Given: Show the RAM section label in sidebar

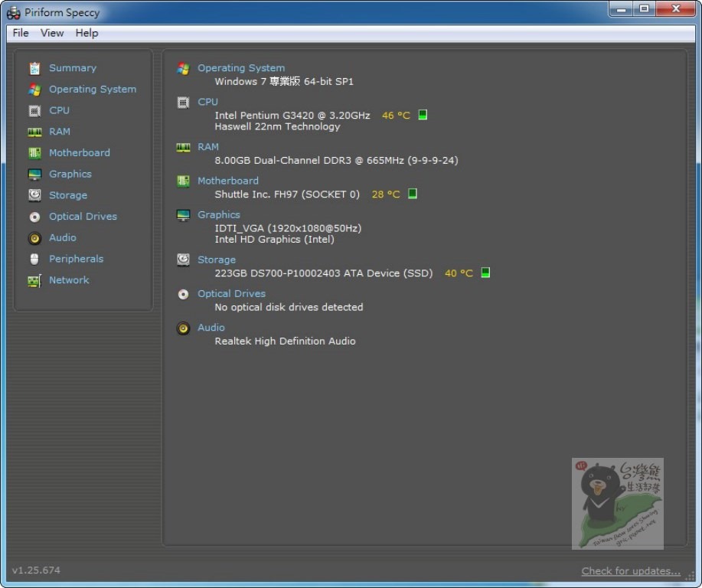Looking at the screenshot, I should [60, 131].
